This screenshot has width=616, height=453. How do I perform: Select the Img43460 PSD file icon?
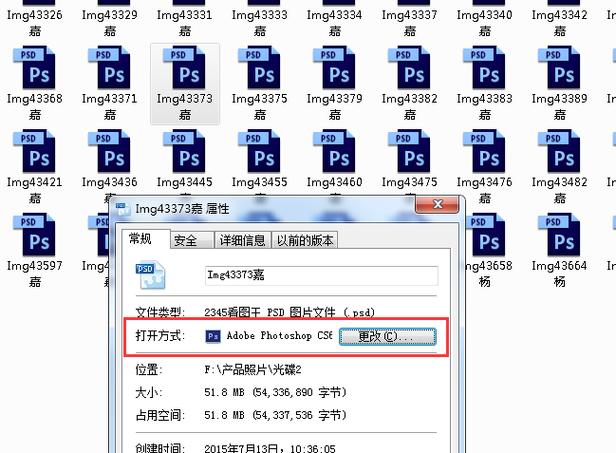tap(335, 151)
